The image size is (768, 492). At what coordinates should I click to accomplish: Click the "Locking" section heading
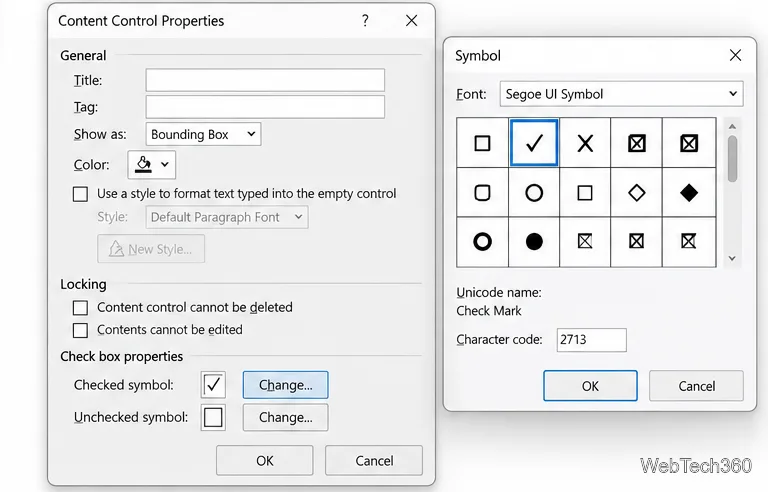click(83, 284)
